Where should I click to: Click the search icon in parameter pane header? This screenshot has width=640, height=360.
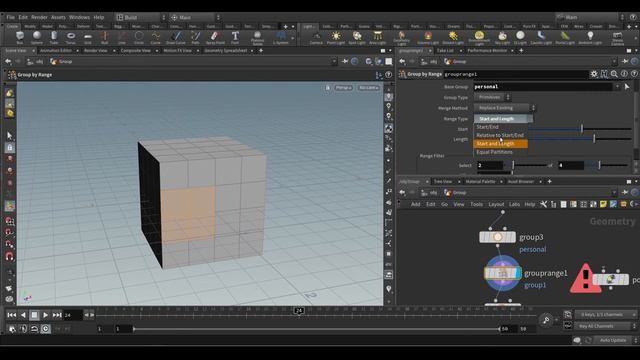614,74
